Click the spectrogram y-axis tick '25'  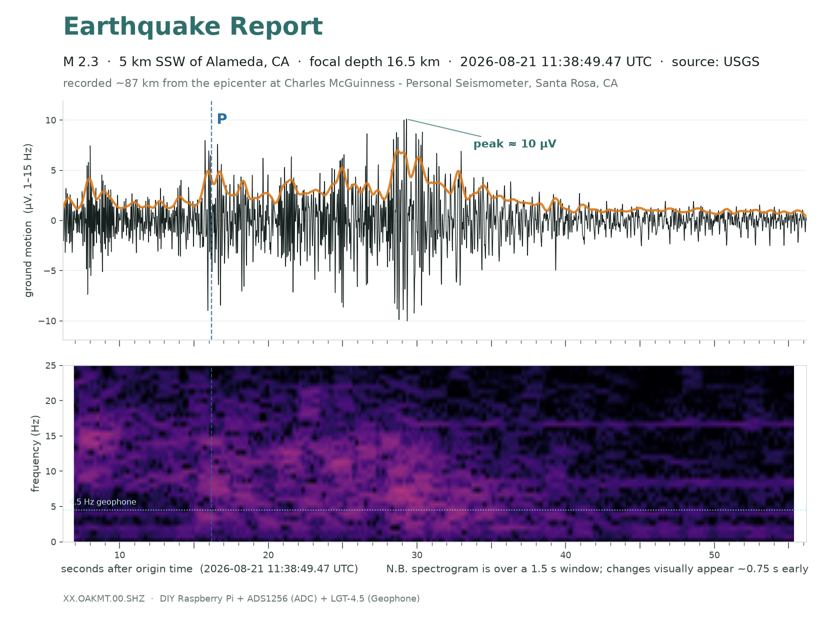click(x=52, y=365)
